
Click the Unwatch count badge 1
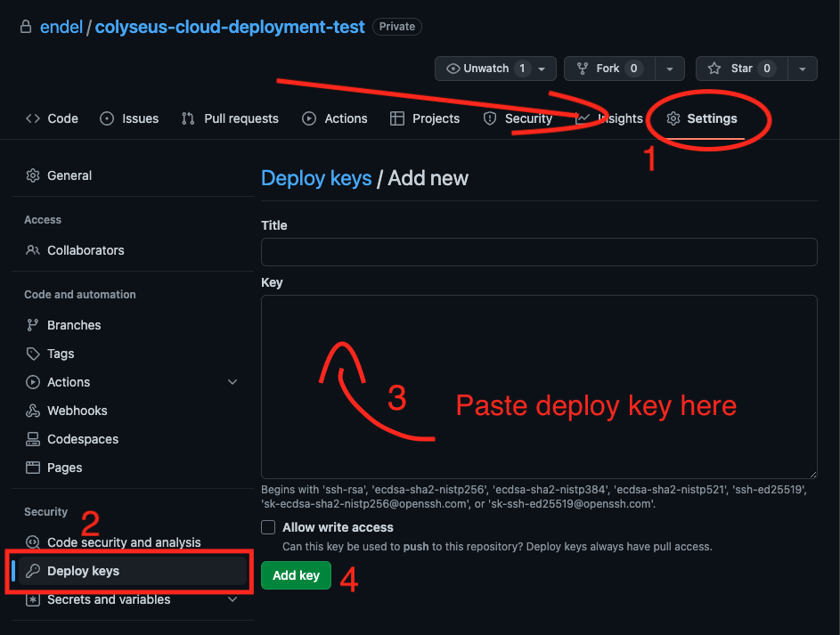pyautogui.click(x=522, y=69)
